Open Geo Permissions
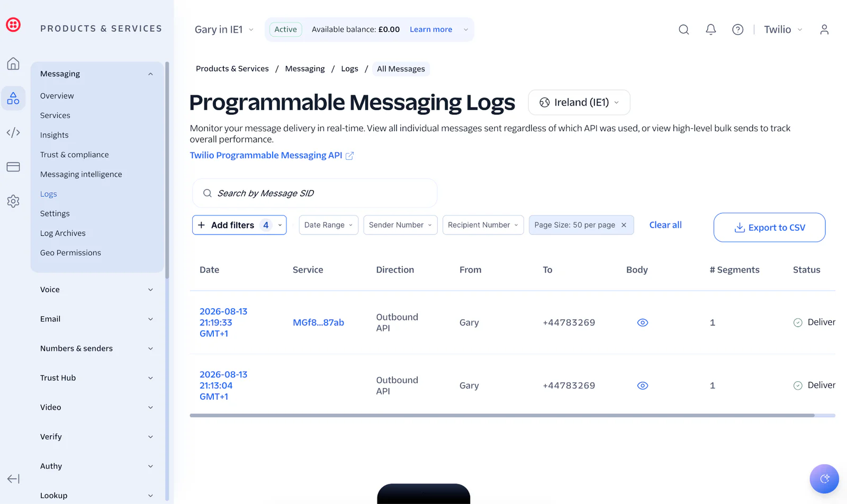The width and height of the screenshot is (847, 504). click(70, 253)
